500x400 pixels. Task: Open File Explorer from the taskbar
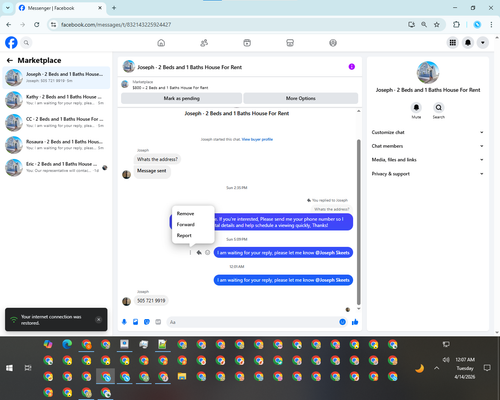[x=182, y=376]
